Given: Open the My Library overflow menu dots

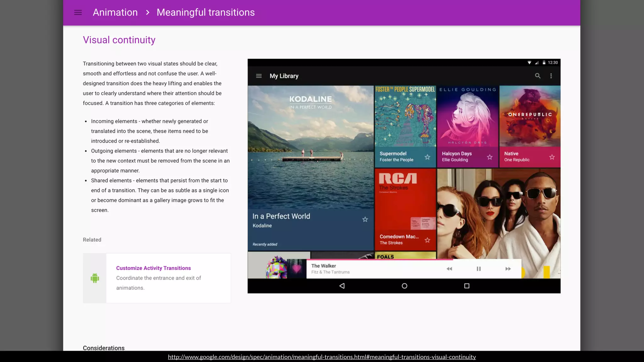Looking at the screenshot, I should pos(551,76).
